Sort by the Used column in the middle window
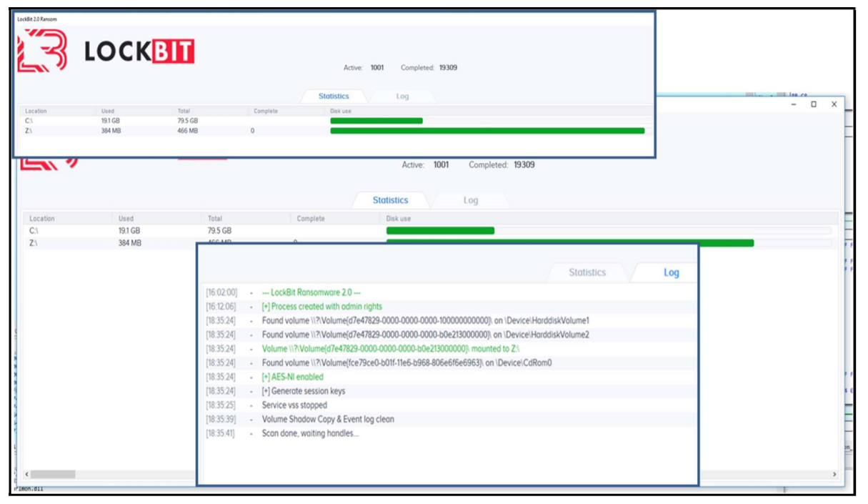Image resolution: width=868 pixels, height=504 pixels. [x=126, y=219]
